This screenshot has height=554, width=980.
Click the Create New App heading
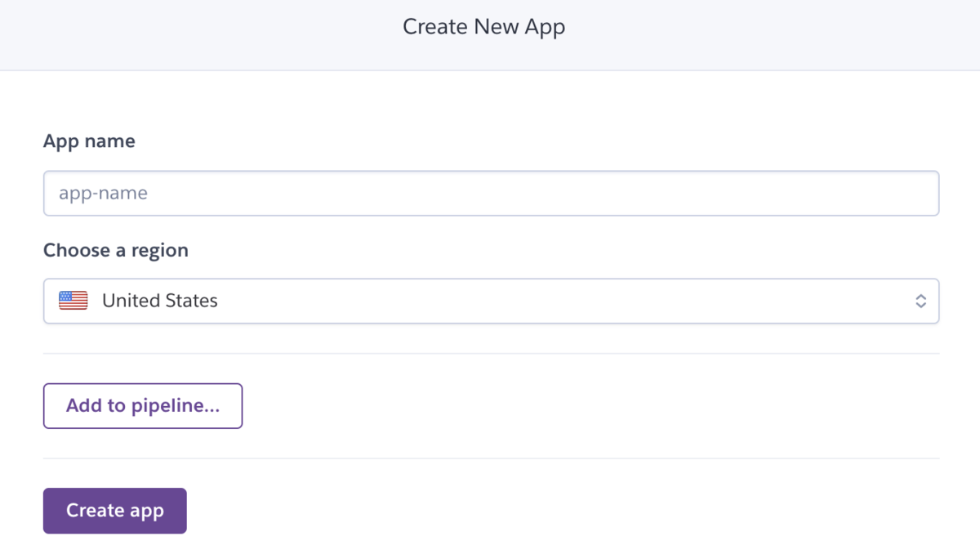click(x=483, y=27)
